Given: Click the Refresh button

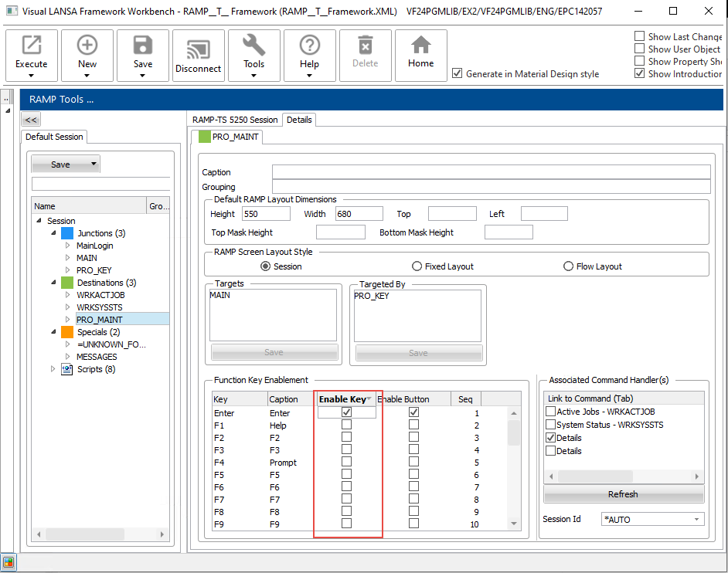Looking at the screenshot, I should [x=623, y=494].
